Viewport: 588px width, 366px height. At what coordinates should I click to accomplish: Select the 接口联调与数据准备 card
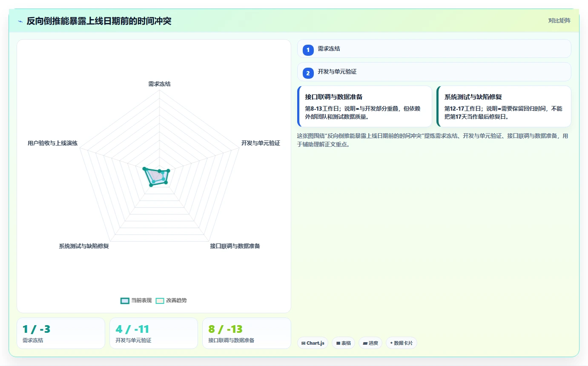(364, 106)
